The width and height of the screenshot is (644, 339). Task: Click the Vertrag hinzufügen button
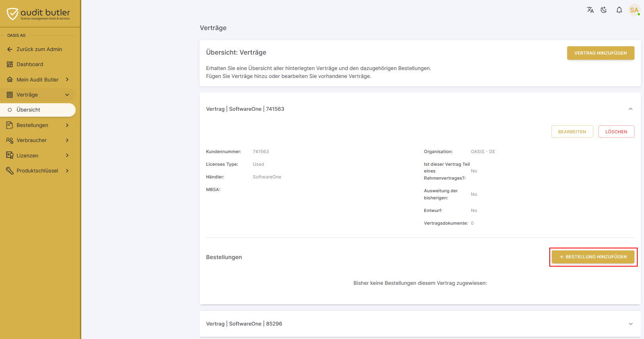(x=600, y=53)
